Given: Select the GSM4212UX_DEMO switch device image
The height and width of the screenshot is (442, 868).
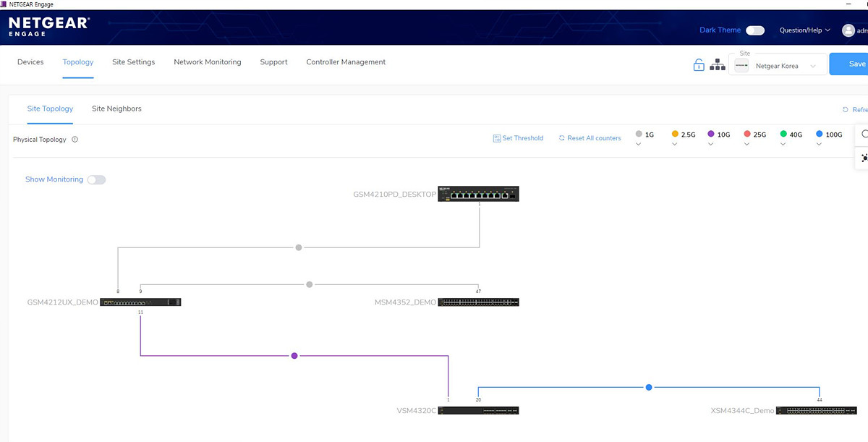Looking at the screenshot, I should [x=140, y=302].
